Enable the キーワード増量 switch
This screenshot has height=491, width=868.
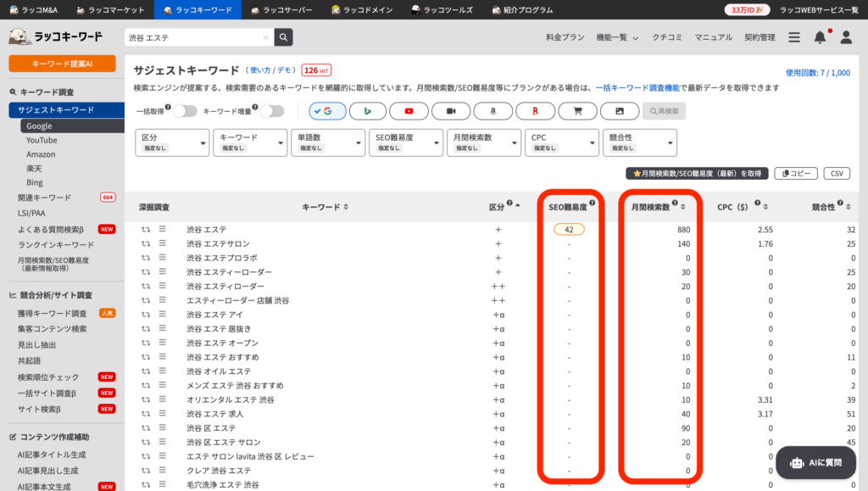point(271,111)
